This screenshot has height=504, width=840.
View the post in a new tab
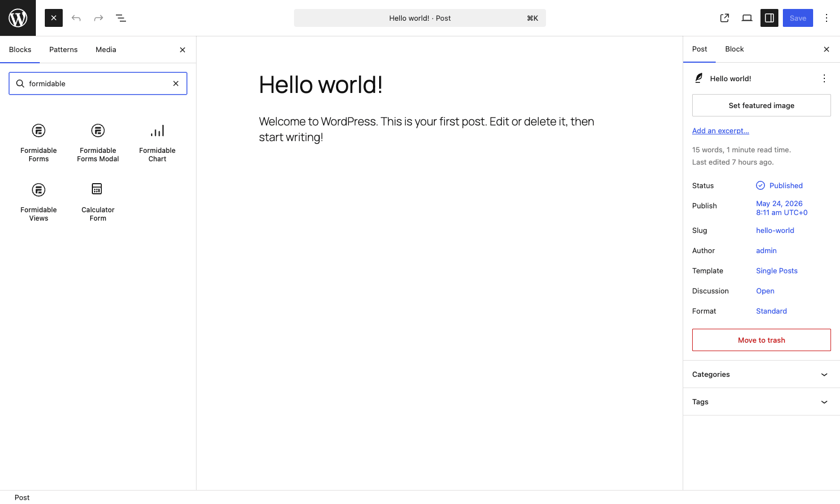pos(725,18)
